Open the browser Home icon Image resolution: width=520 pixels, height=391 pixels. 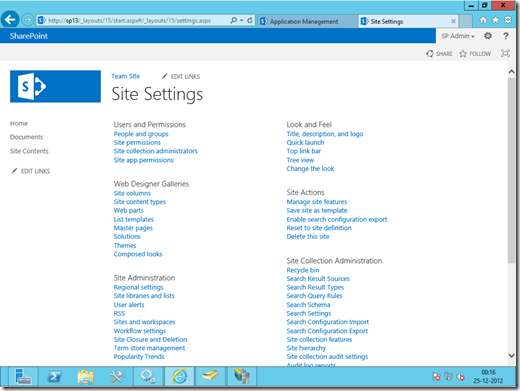point(483,20)
